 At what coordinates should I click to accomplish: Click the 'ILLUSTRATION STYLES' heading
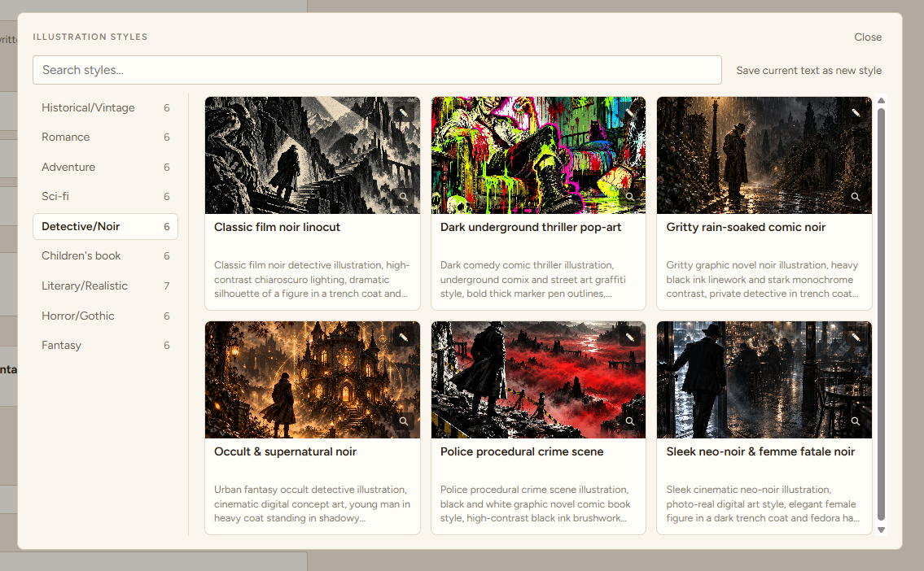point(90,37)
